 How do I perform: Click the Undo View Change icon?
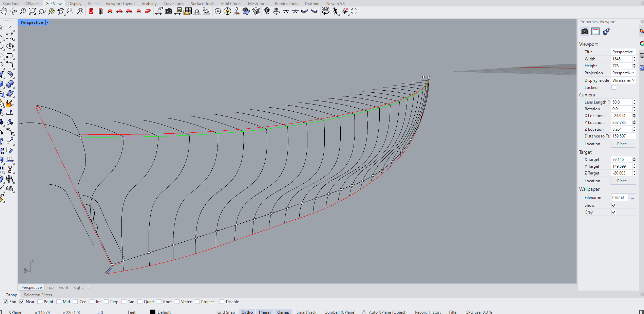tap(61, 11)
